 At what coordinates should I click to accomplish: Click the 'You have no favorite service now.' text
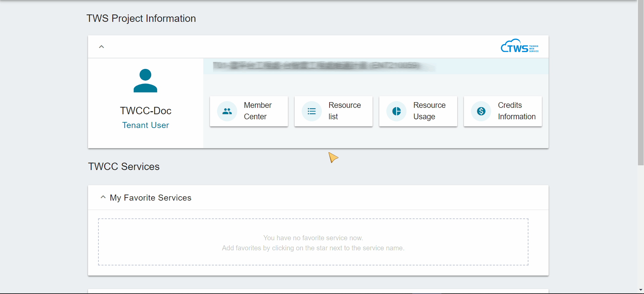(x=313, y=238)
